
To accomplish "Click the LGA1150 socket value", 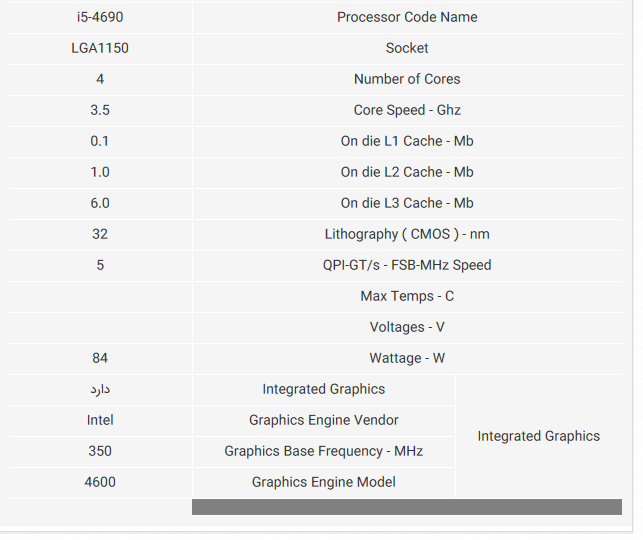I will click(x=100, y=48).
